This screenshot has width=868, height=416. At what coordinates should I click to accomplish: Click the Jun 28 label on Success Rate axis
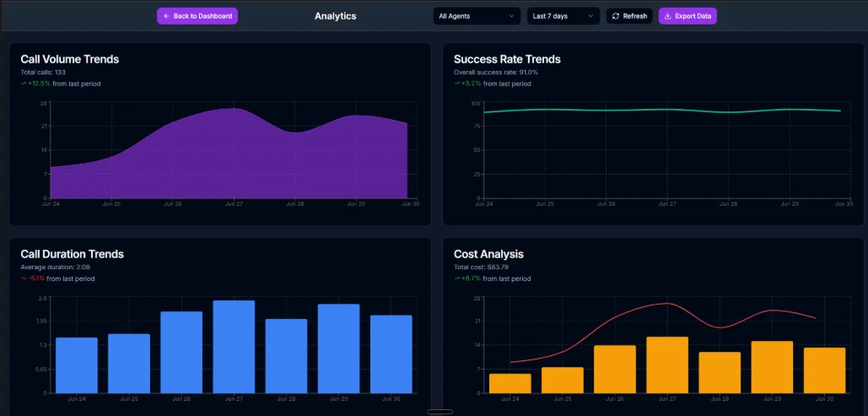(728, 204)
